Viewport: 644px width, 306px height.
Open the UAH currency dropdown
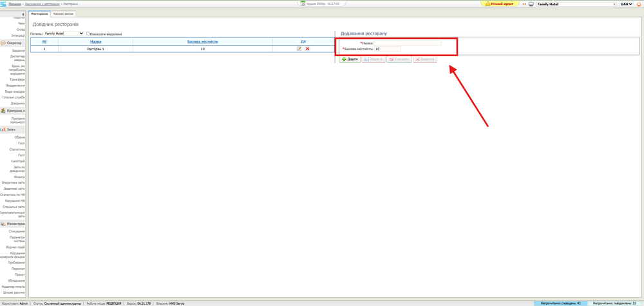tap(626, 4)
